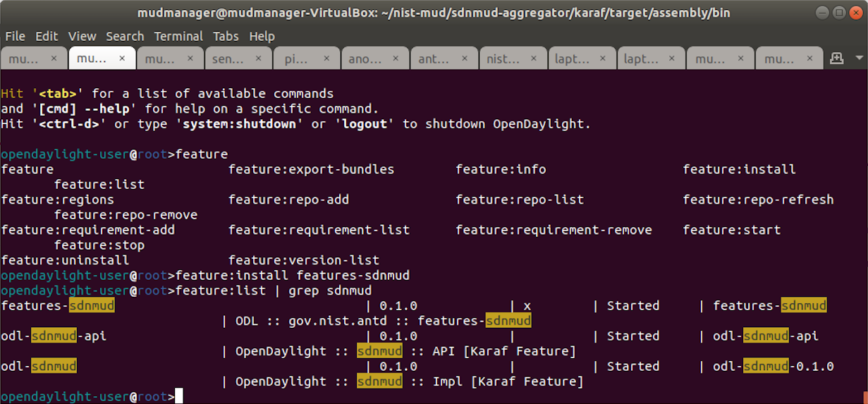Open the View menu

(82, 36)
